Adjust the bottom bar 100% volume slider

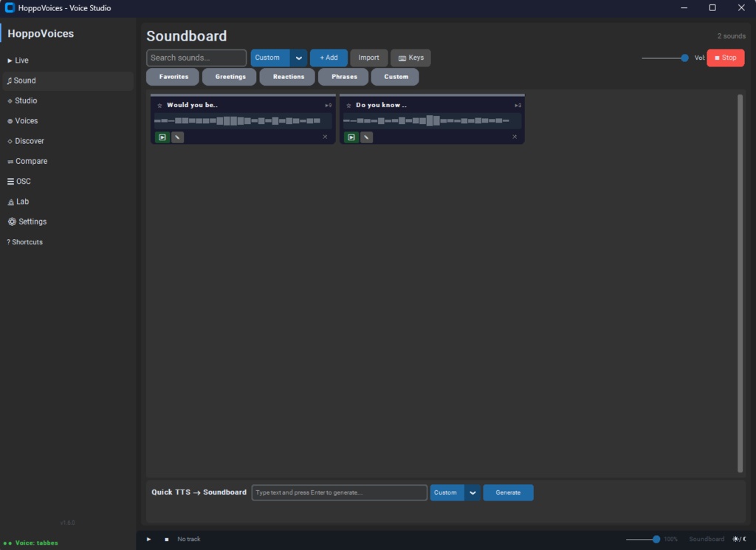pyautogui.click(x=643, y=540)
